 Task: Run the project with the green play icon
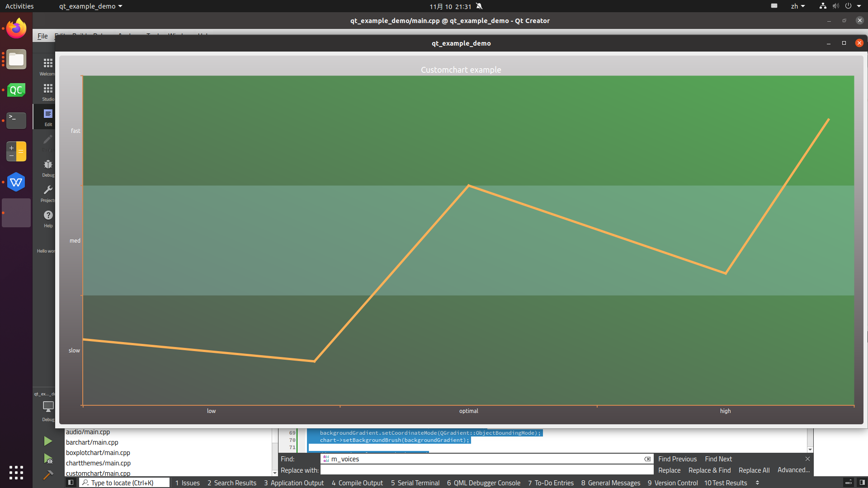47,441
